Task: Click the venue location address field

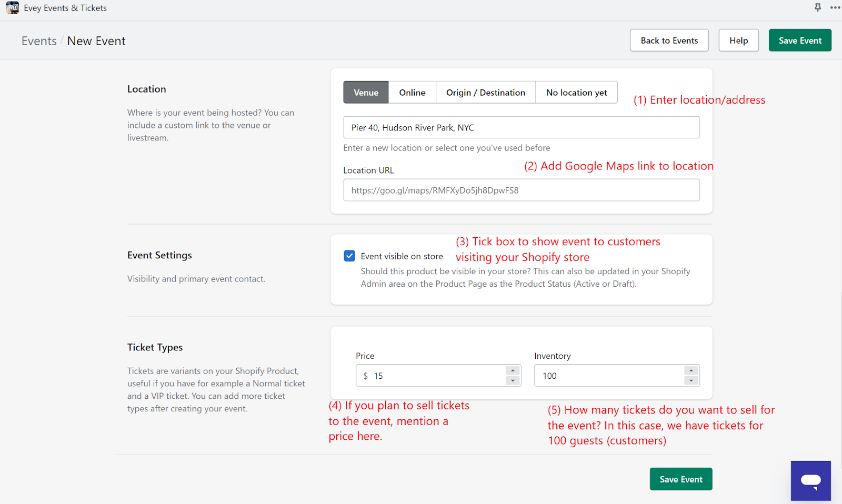Action: (521, 128)
